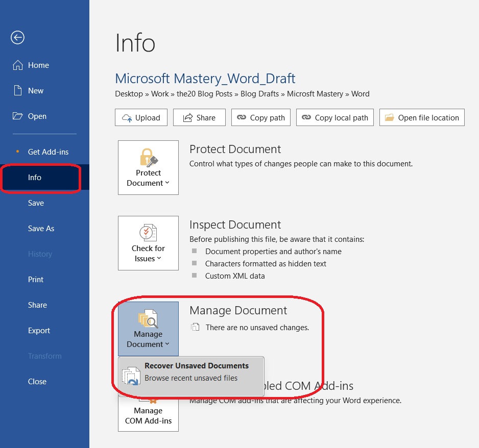The width and height of the screenshot is (479, 448).
Task: Choose Close in the sidebar
Action: (x=44, y=382)
